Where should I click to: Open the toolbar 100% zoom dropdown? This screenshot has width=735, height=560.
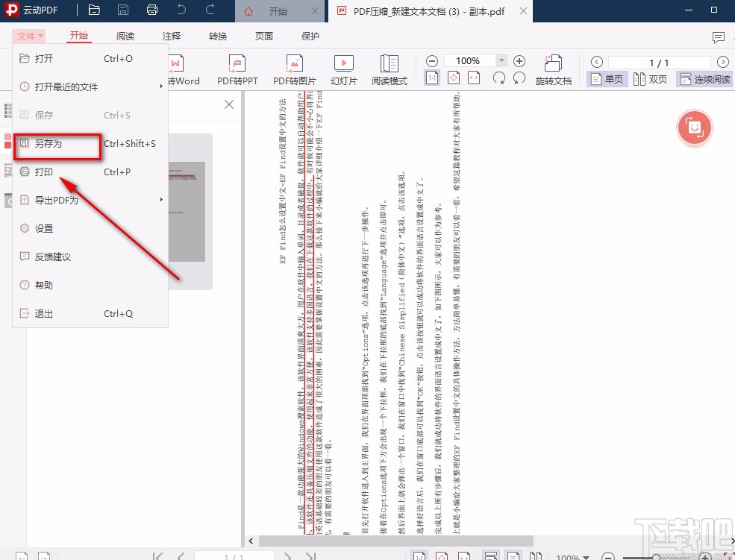501,60
